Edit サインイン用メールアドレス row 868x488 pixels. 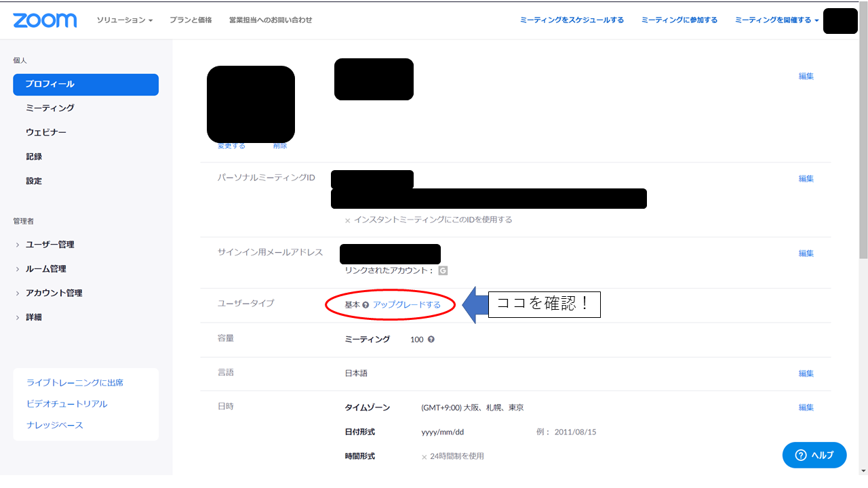[806, 253]
